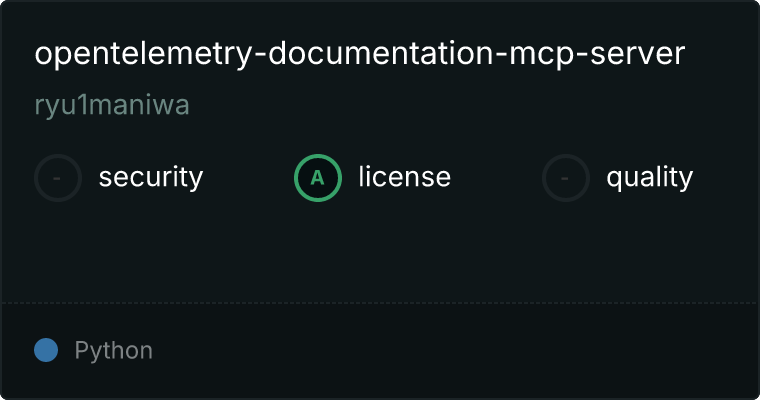
Task: Select the quality label text
Action: tap(650, 177)
